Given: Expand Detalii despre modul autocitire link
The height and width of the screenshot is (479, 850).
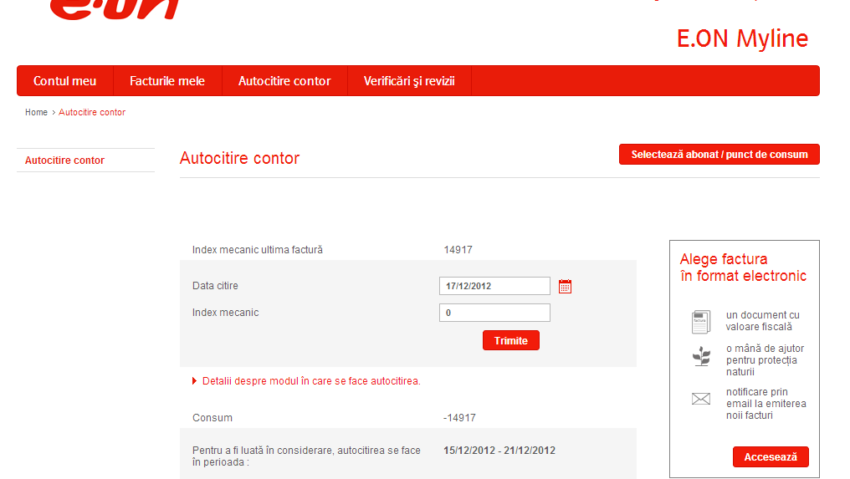Looking at the screenshot, I should click(311, 381).
